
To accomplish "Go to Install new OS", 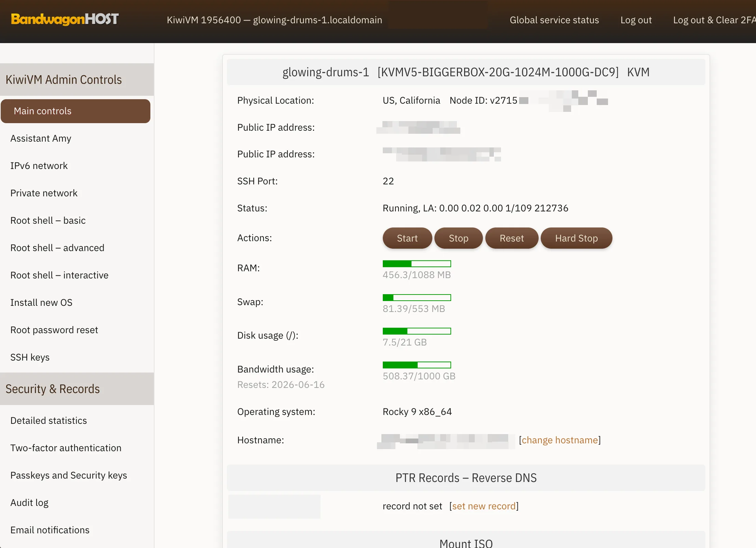I will (x=41, y=303).
